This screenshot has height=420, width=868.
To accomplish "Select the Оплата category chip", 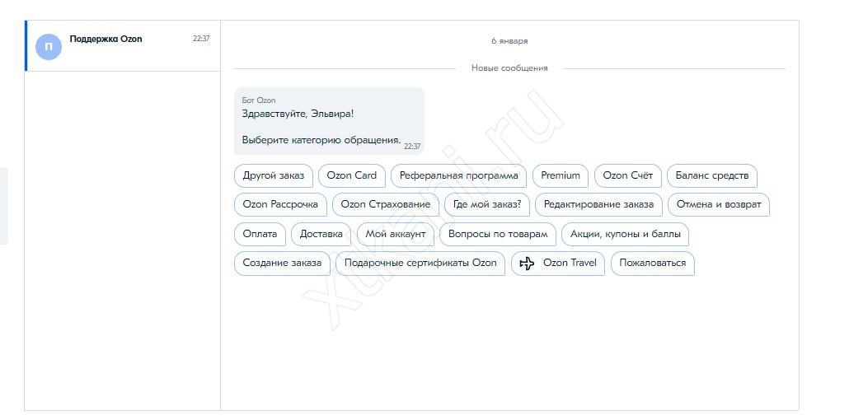I will coord(260,234).
